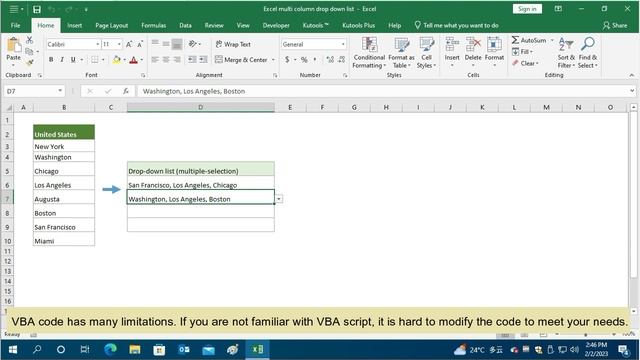Click the Share button
The height and width of the screenshot is (360, 640).
click(615, 25)
